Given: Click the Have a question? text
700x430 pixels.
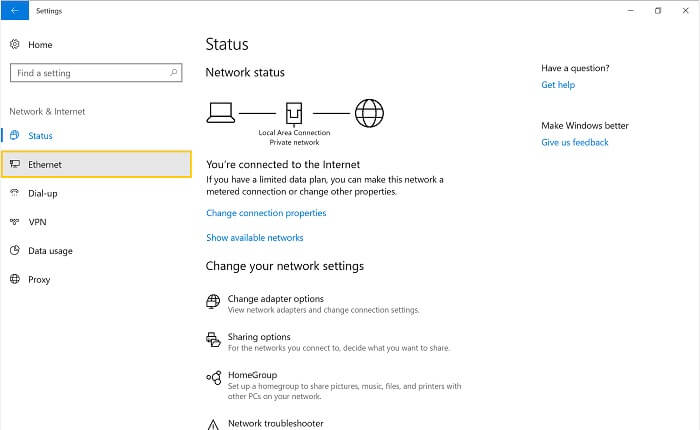Looking at the screenshot, I should click(x=575, y=68).
